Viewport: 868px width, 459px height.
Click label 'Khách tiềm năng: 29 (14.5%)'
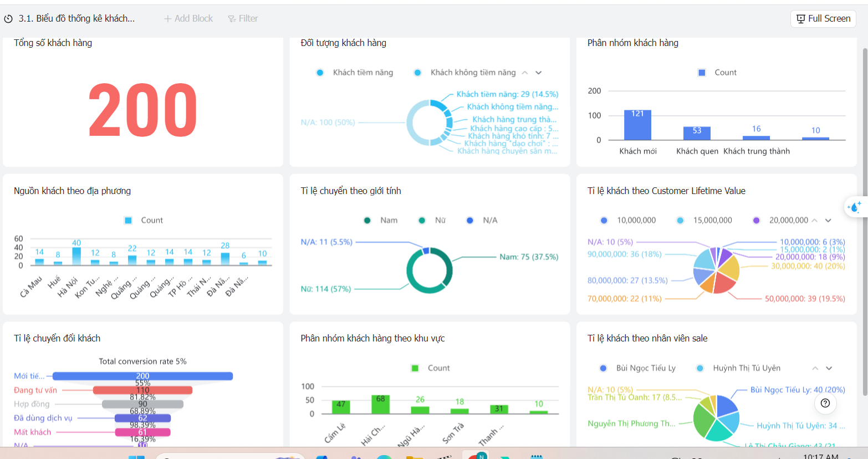coord(507,94)
